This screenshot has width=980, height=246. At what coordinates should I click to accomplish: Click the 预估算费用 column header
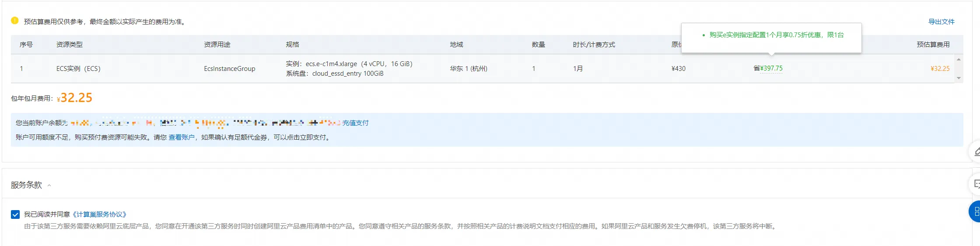[x=933, y=45]
